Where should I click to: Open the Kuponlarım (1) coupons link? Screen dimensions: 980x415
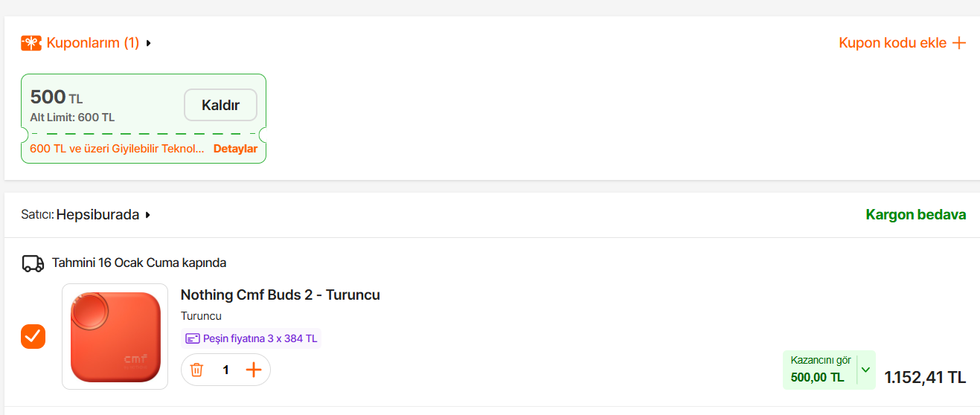point(92,43)
